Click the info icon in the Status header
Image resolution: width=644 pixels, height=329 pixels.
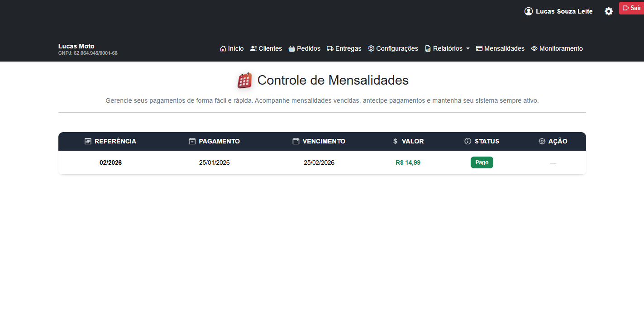point(467,141)
